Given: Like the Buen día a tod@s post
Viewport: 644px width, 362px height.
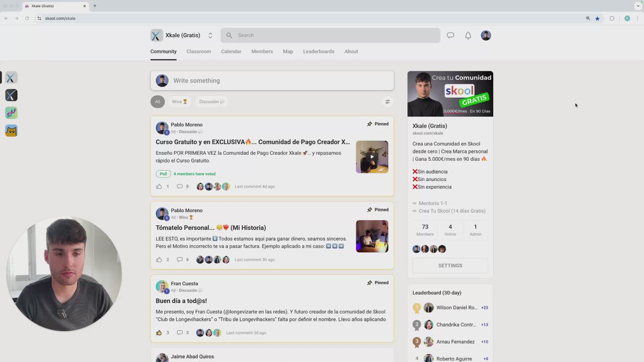Looking at the screenshot, I should point(159,333).
